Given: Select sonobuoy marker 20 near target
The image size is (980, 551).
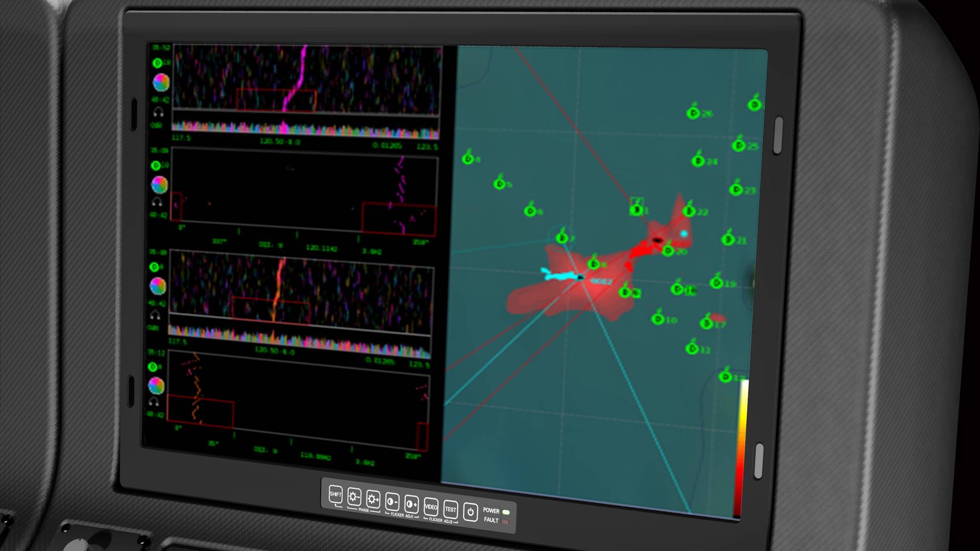Looking at the screenshot, I should [x=668, y=250].
